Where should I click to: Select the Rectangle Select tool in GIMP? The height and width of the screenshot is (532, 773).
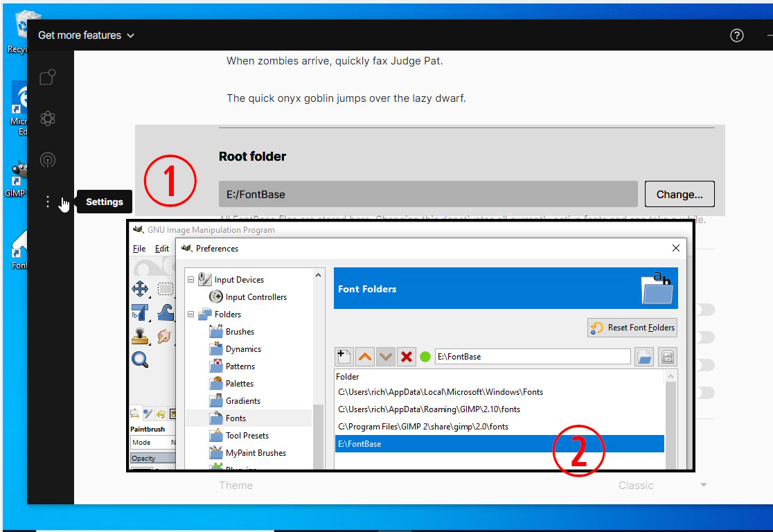pyautogui.click(x=165, y=288)
